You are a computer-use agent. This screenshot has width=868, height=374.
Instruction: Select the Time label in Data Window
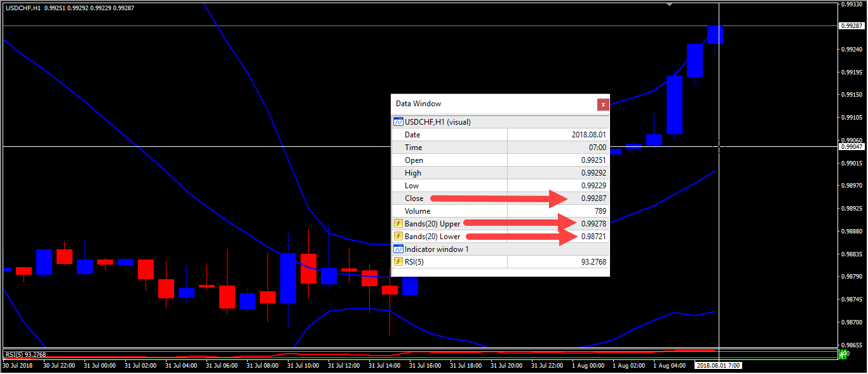click(x=413, y=148)
